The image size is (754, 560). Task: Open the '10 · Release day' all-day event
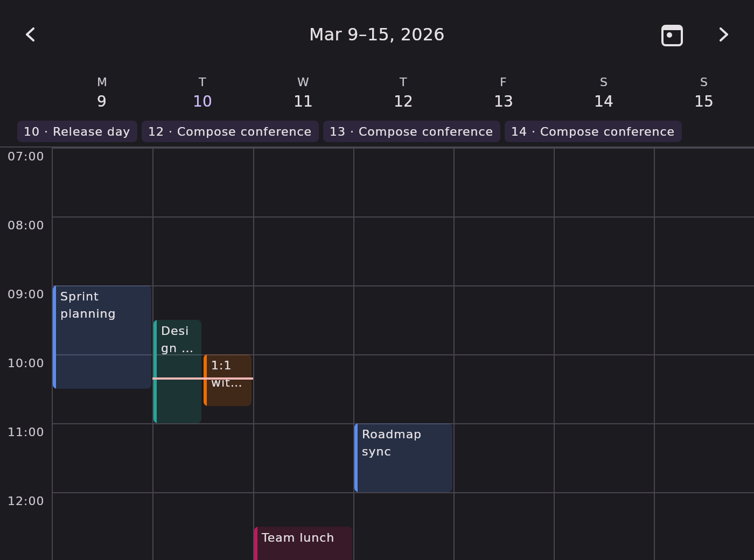(x=77, y=131)
